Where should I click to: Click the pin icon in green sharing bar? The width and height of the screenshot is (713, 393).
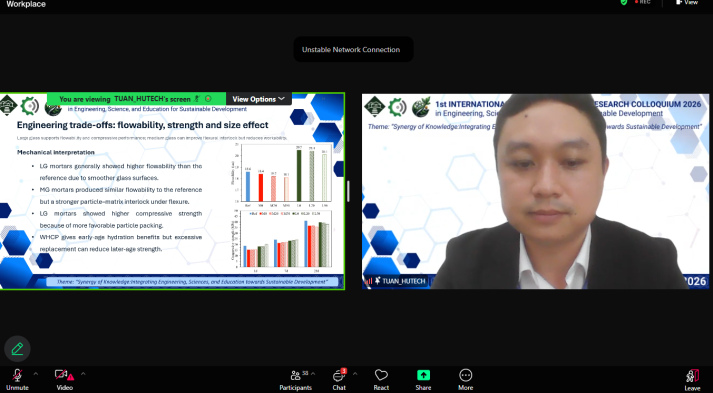(197, 99)
